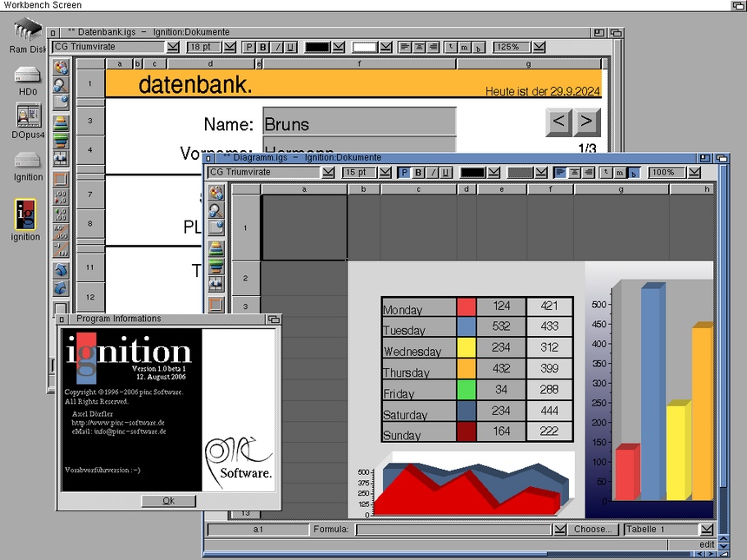Viewport: 747px width, 560px height.
Task: Toggle italic in Datenbank toolbar
Action: [277, 47]
